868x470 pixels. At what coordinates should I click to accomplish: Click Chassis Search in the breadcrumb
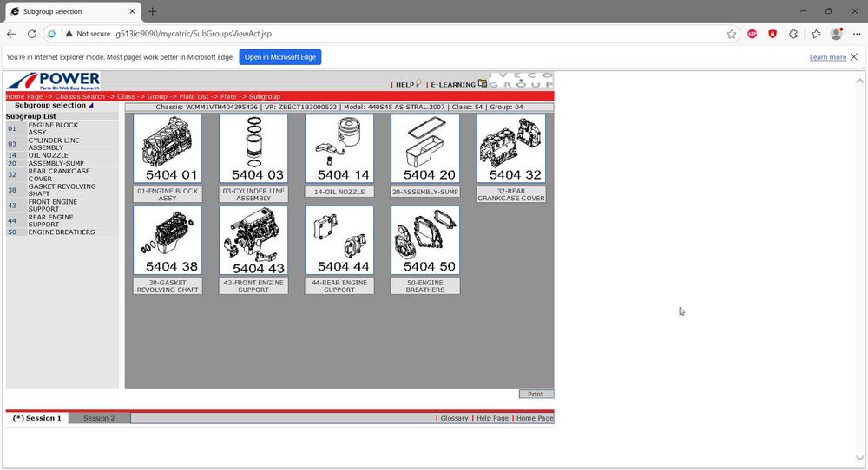[80, 96]
